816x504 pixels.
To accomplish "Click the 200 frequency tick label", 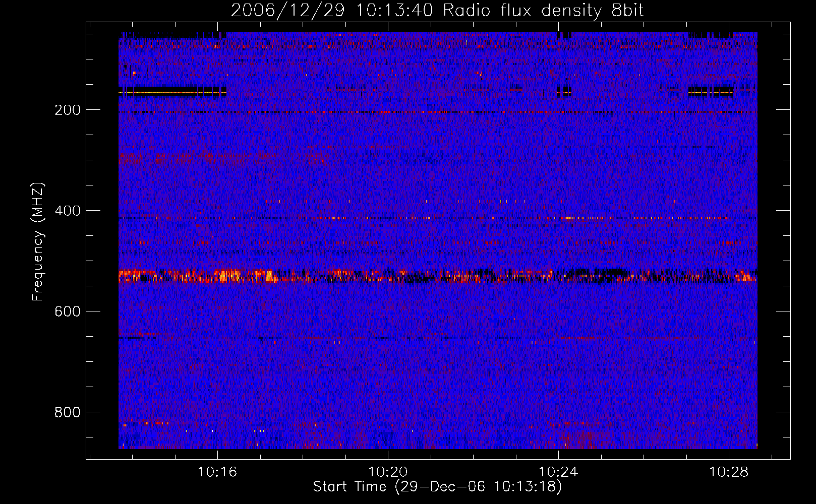I will (x=68, y=110).
